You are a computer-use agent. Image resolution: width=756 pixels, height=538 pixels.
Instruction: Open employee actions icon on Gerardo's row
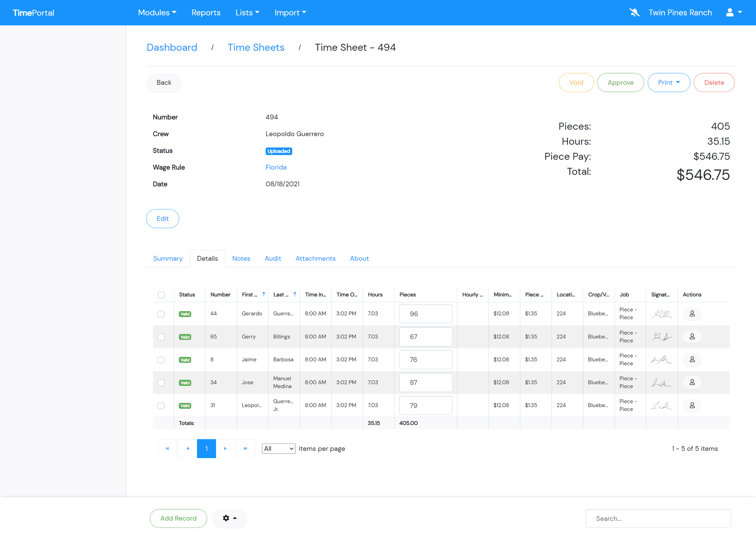692,313
